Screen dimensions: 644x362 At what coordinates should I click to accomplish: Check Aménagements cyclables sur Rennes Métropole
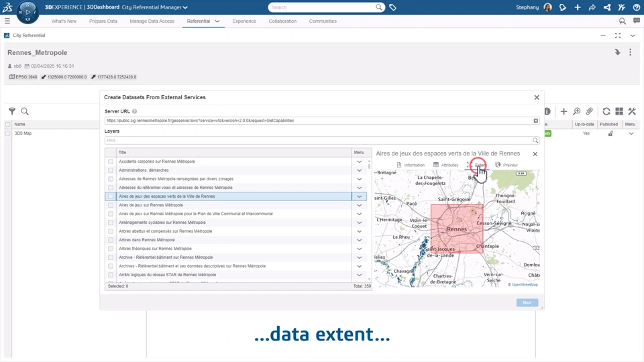(111, 223)
